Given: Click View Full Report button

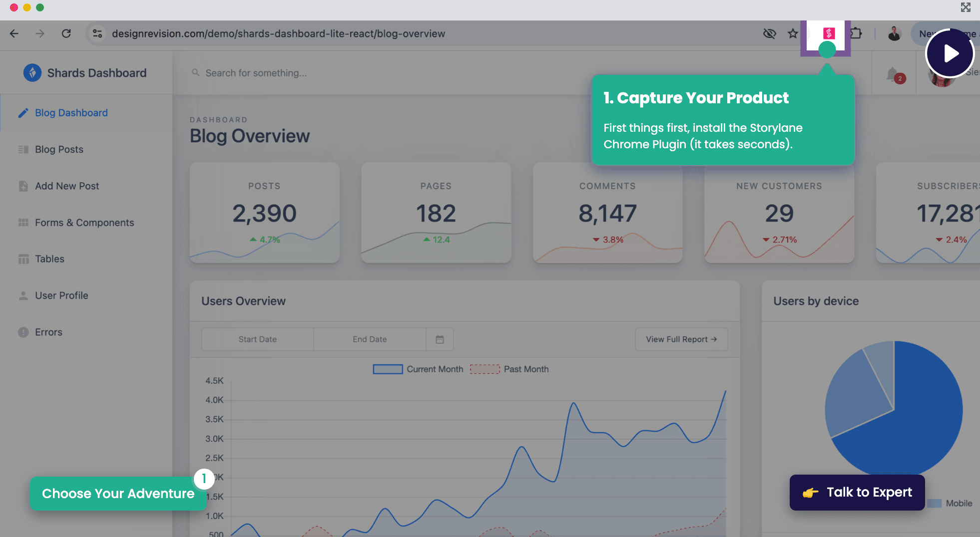Looking at the screenshot, I should pyautogui.click(x=681, y=339).
